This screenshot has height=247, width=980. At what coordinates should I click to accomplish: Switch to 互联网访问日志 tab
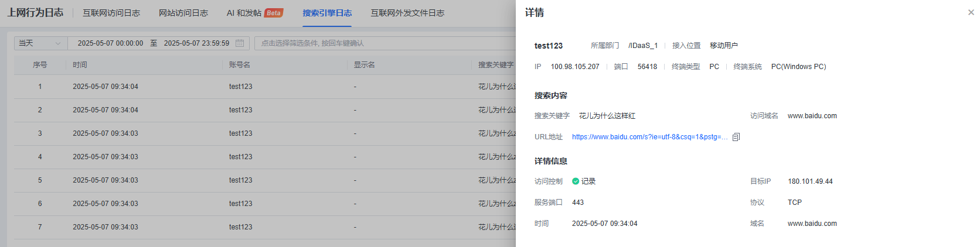tap(111, 13)
